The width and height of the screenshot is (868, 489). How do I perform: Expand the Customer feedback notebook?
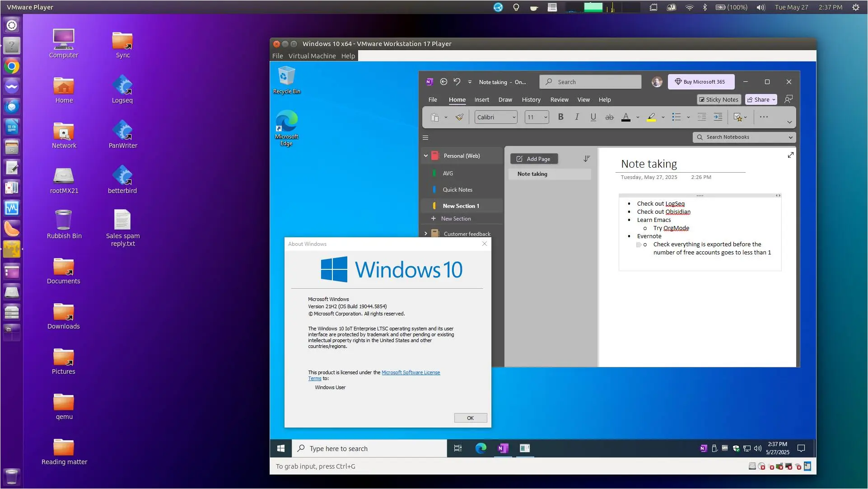coord(425,234)
